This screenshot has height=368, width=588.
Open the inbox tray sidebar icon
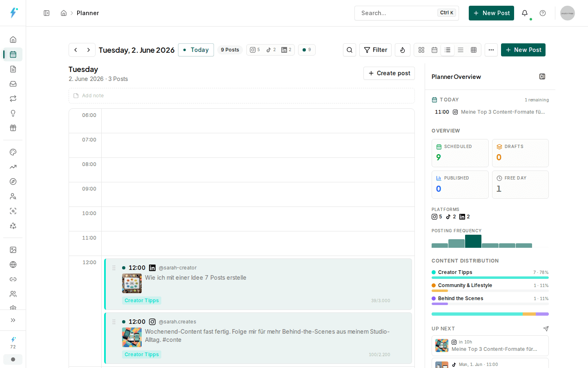pos(13,84)
